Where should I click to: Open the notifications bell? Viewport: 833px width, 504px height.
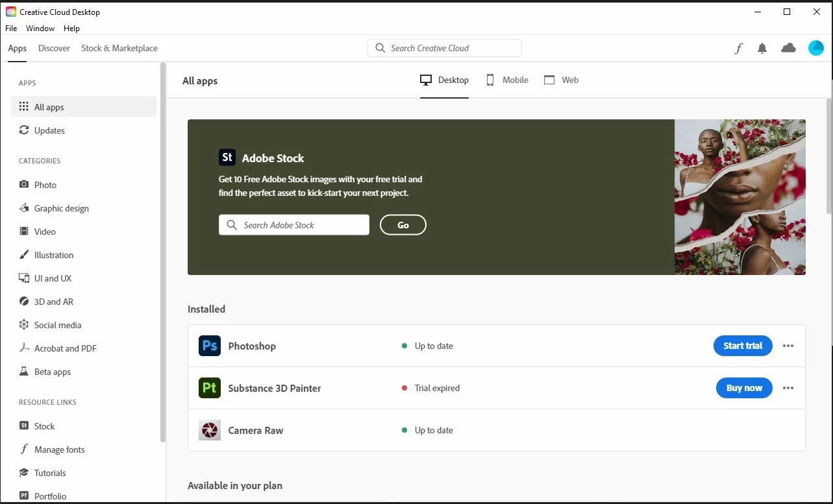click(x=762, y=48)
